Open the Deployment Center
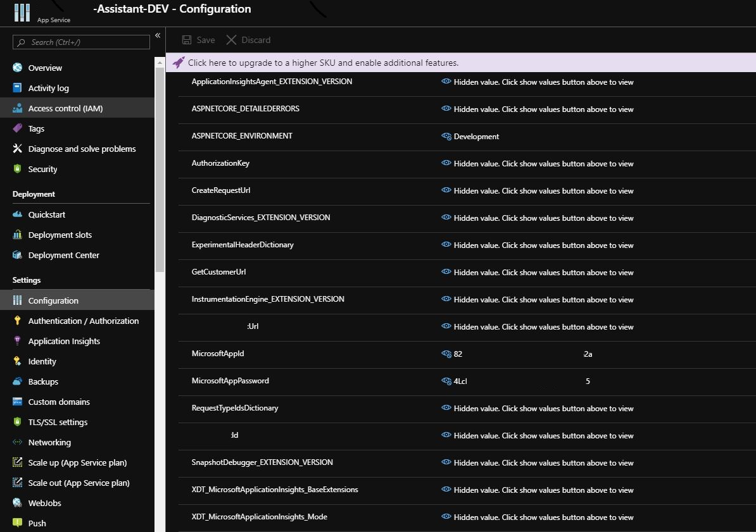This screenshot has width=756, height=532. (x=64, y=255)
